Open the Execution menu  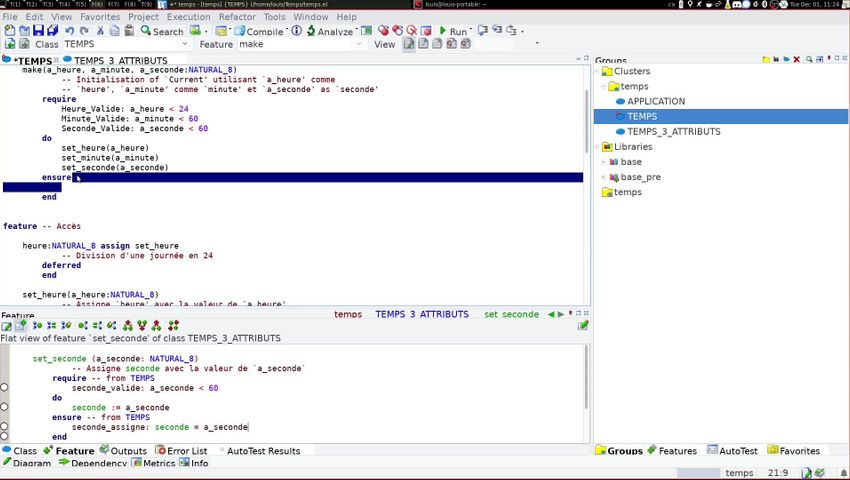click(x=188, y=17)
